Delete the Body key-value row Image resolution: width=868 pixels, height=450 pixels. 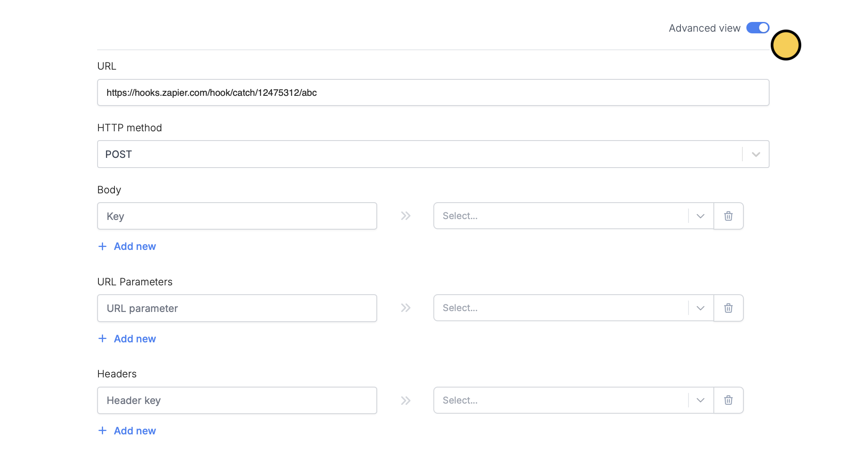tap(728, 216)
